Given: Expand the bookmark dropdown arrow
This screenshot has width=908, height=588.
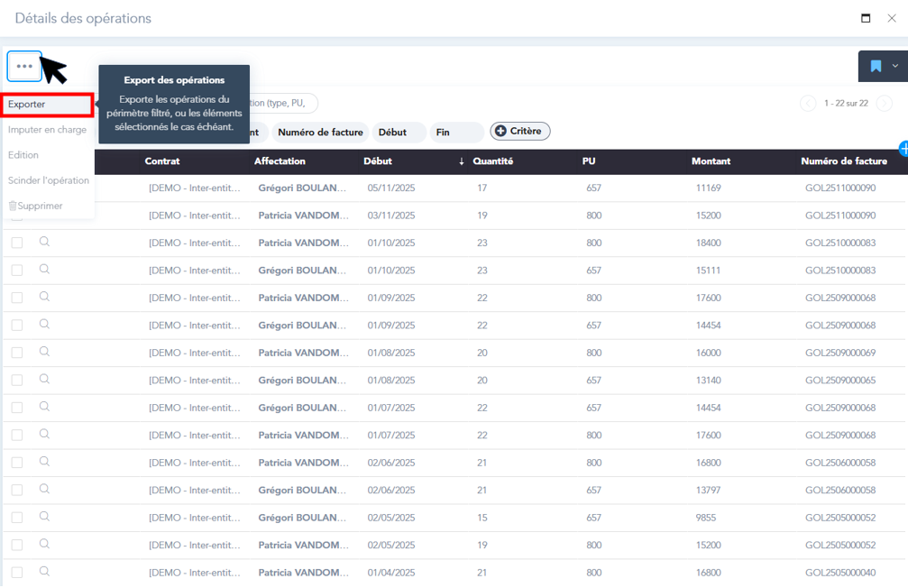Looking at the screenshot, I should 895,66.
